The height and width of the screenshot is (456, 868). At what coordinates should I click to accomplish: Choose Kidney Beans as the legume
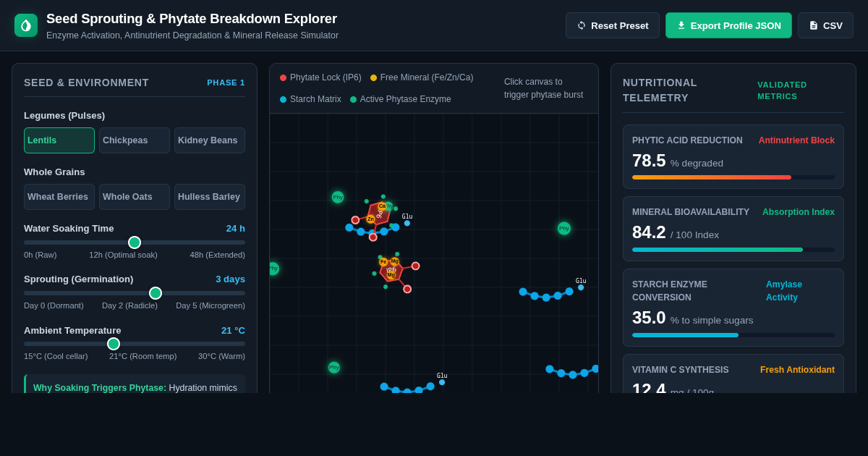[x=210, y=140]
